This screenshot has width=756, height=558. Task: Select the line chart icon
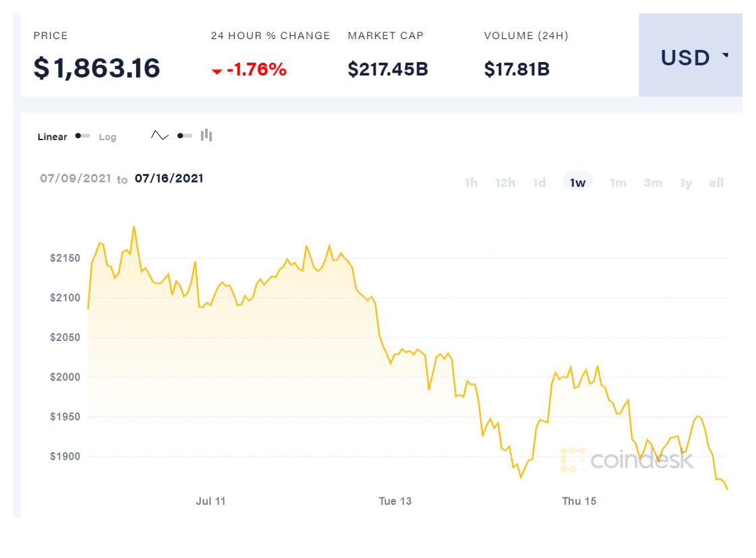pos(160,135)
